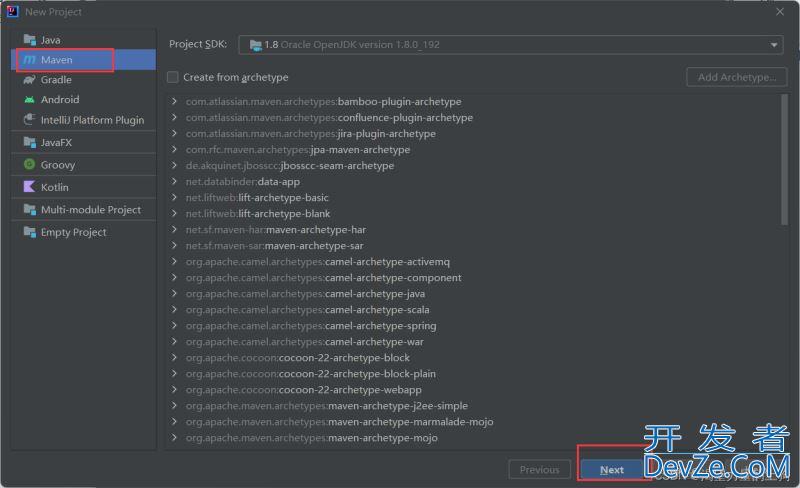Click the Kotlin logo icon
800x488 pixels.
pos(29,187)
